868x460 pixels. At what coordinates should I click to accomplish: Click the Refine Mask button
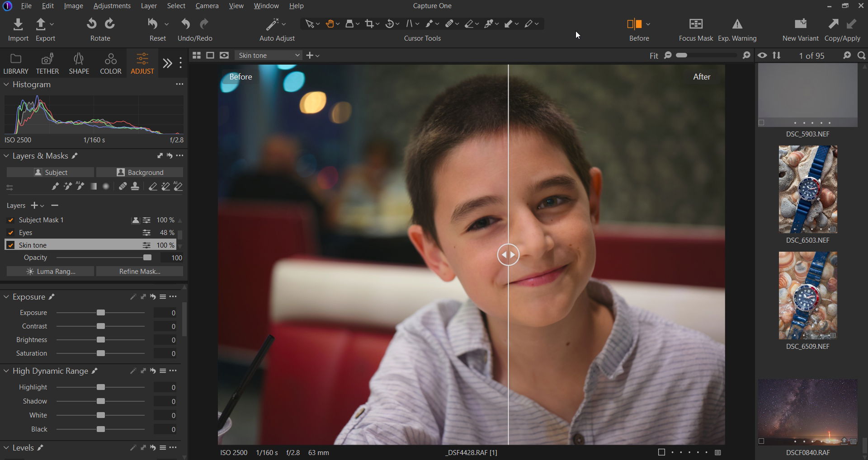click(x=140, y=271)
